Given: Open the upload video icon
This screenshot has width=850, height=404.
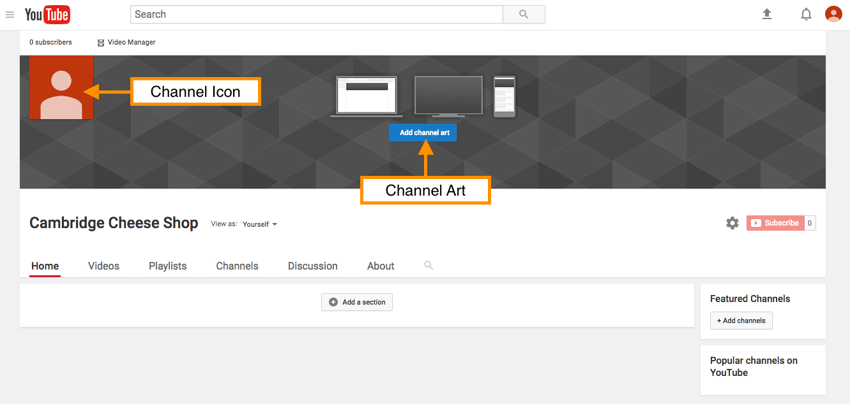Looking at the screenshot, I should tap(767, 14).
